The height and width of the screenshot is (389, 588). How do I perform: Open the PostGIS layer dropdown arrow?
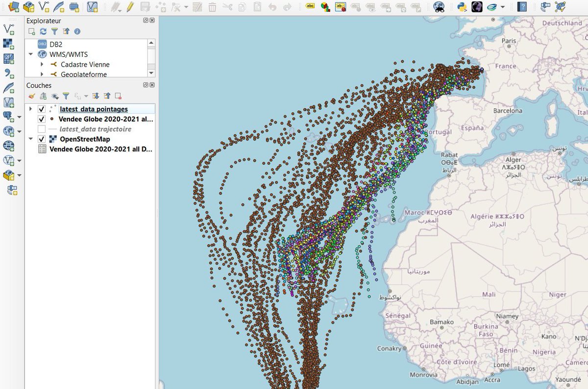pos(19,117)
